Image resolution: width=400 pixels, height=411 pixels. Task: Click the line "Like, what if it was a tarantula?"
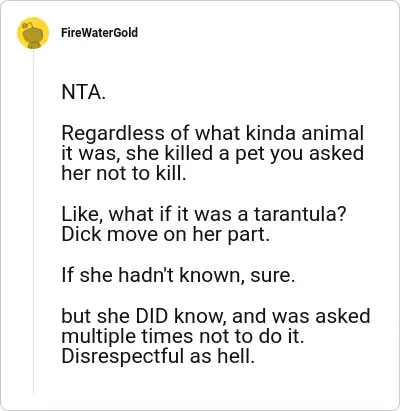[204, 214]
